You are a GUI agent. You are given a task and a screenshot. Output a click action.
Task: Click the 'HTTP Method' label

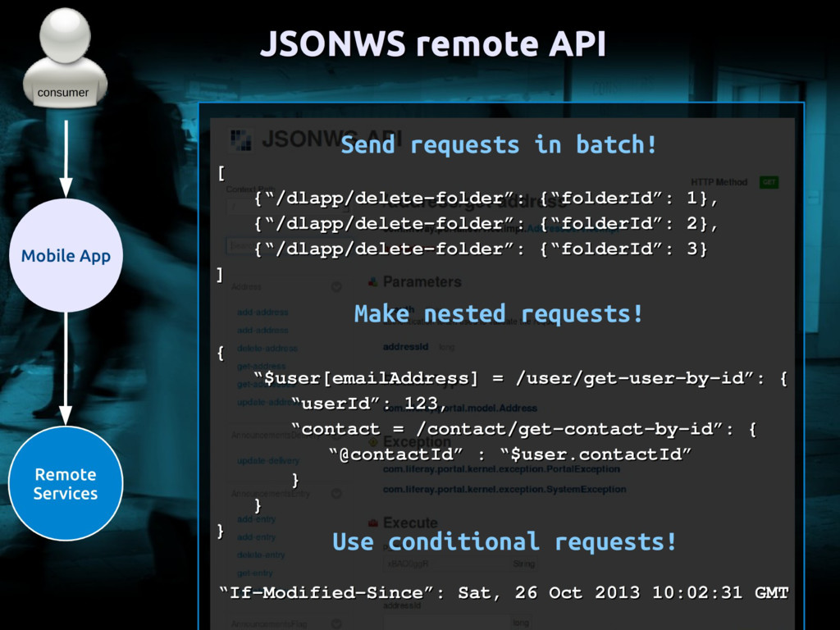coord(719,182)
